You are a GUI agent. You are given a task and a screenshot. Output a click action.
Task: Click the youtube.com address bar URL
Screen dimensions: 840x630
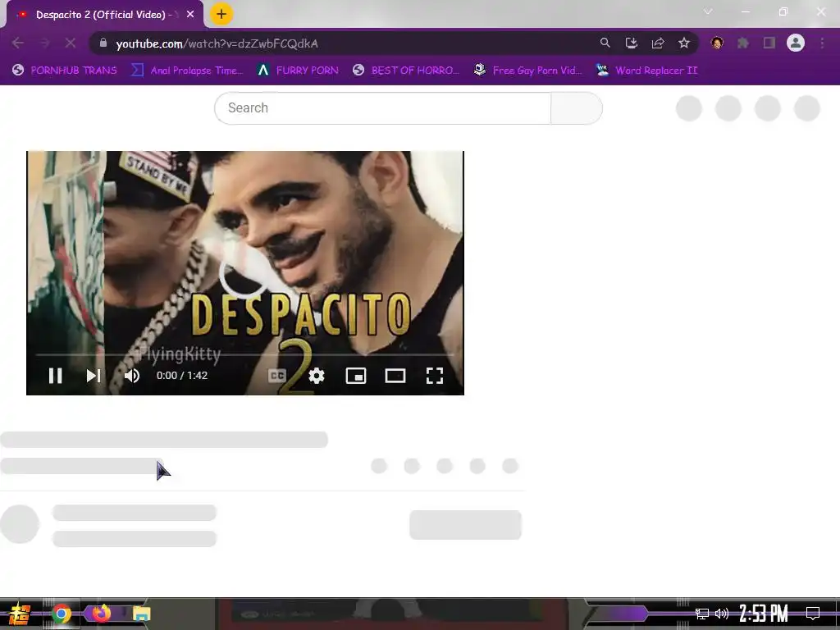[217, 43]
